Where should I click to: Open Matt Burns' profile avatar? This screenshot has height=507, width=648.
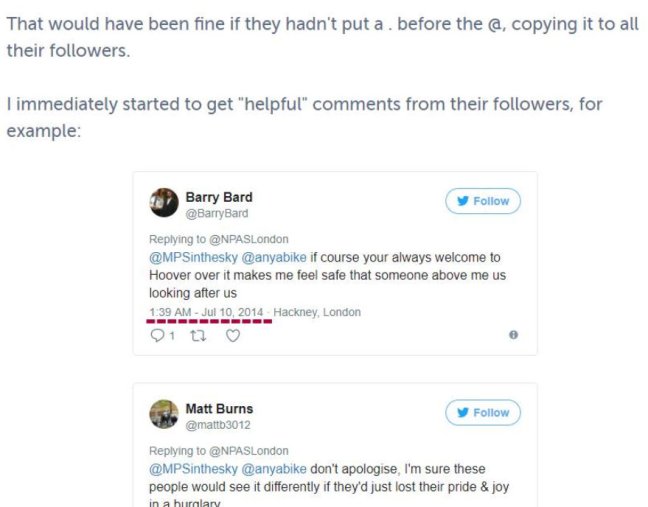pyautogui.click(x=164, y=414)
